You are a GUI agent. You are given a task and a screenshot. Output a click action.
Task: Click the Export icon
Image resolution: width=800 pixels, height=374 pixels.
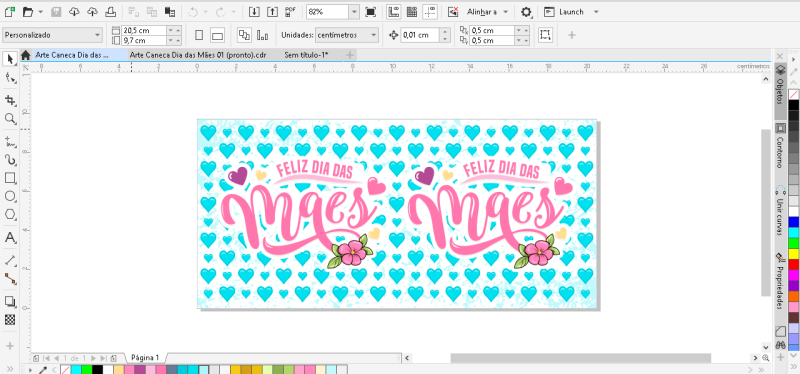tap(273, 12)
